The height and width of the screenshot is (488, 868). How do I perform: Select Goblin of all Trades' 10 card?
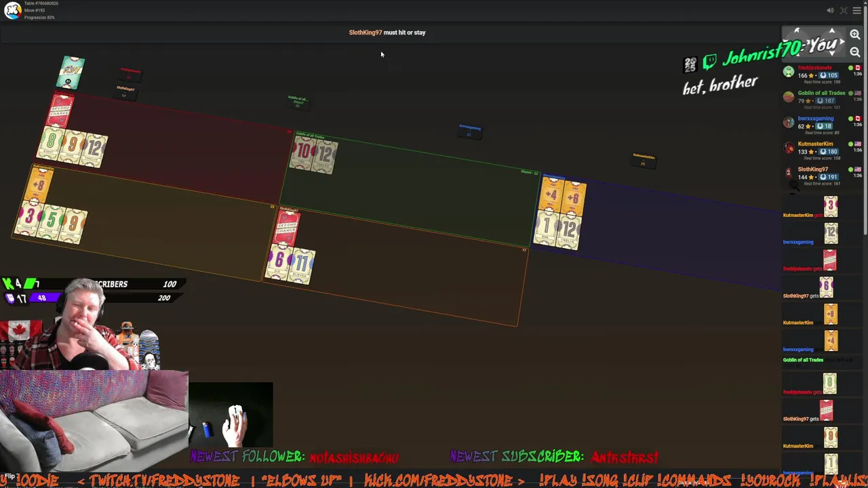click(302, 152)
